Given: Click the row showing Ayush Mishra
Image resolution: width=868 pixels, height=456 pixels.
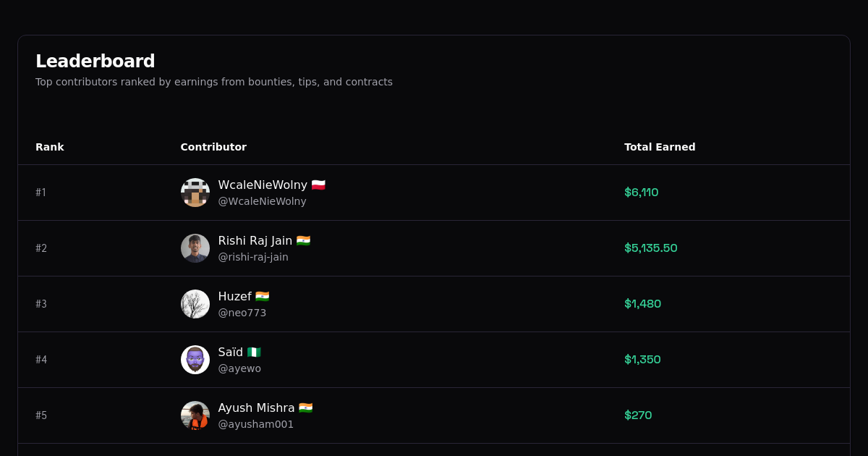Looking at the screenshot, I should coord(434,415).
